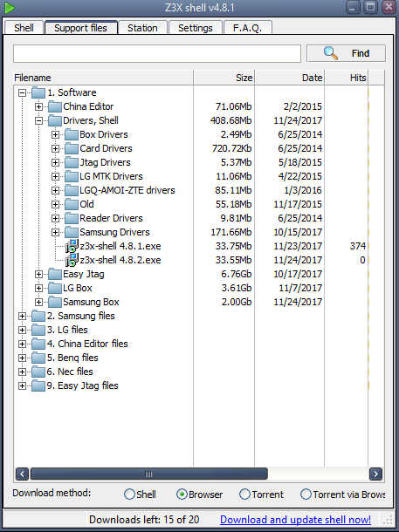This screenshot has width=399, height=532.
Task: Sort by the Filename column header
Action: point(103,78)
